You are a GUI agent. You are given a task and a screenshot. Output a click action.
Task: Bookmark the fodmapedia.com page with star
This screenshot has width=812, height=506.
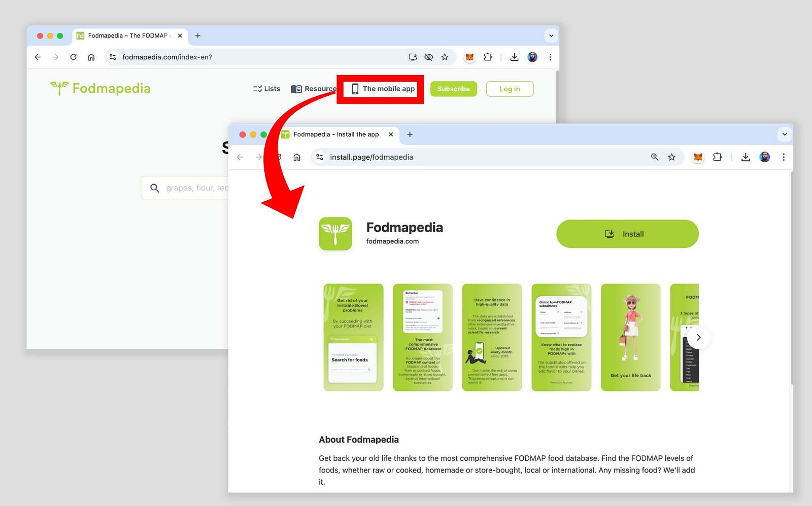[445, 57]
